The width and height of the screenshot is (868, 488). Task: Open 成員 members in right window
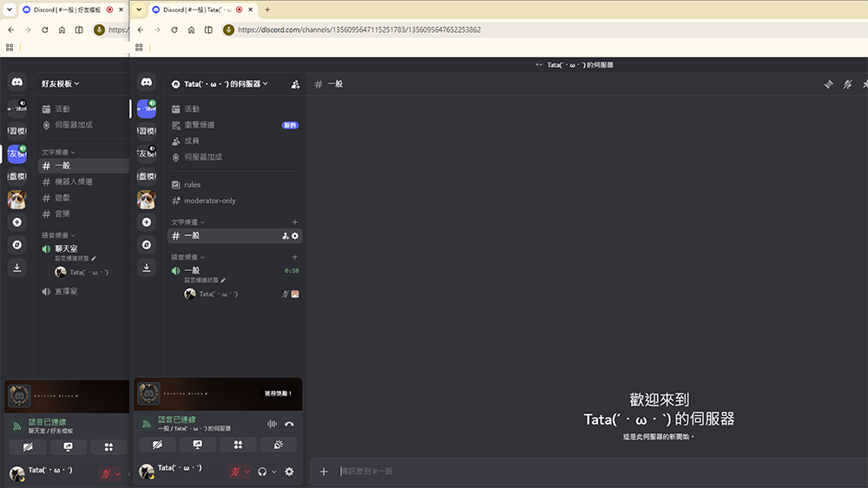234,142
